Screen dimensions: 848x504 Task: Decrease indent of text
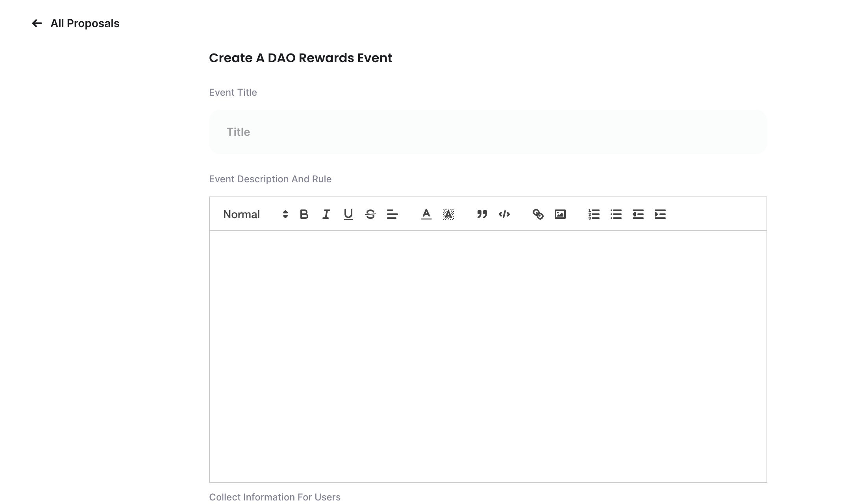[x=638, y=214]
